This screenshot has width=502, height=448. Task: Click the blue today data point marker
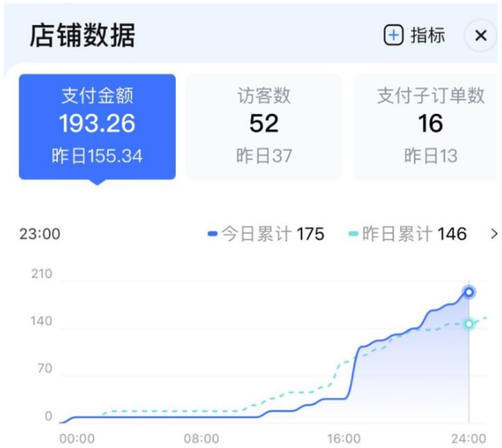[x=469, y=292]
